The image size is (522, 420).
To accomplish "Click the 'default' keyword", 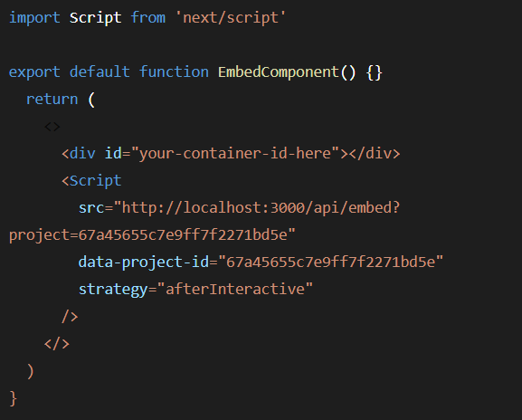I will click(100, 72).
